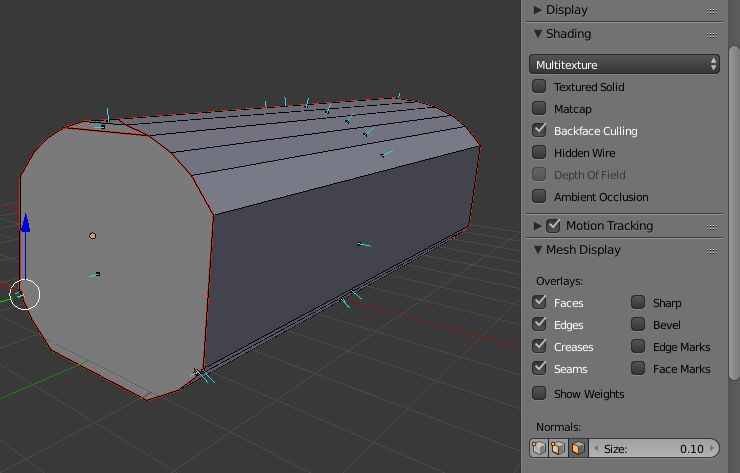740x473 pixels.
Task: Enable Ambient Occlusion checkbox
Action: (x=539, y=196)
